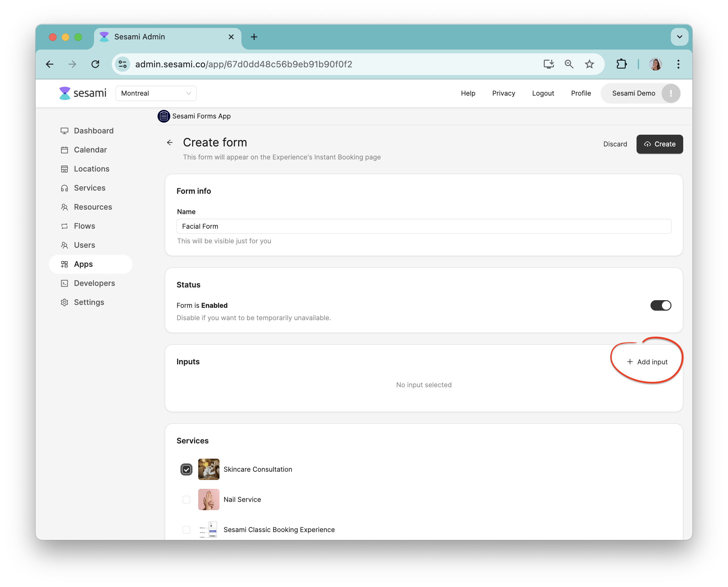The image size is (728, 587).
Task: Close the Sesami Admin tab
Action: (231, 37)
